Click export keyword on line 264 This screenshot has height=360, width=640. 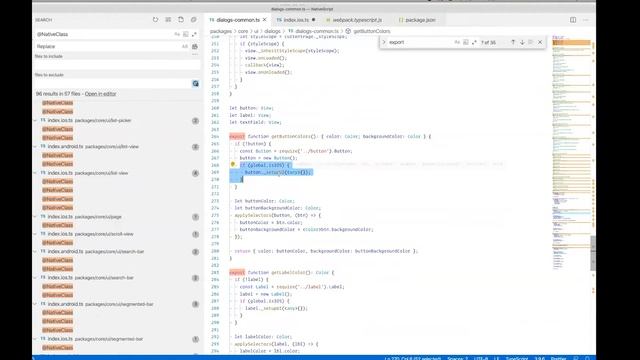[237, 136]
